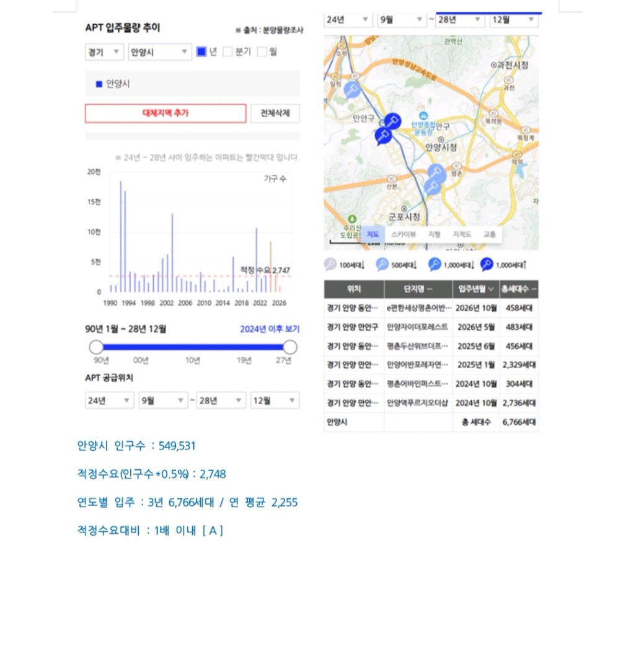
Task: Sort by the 입주년월 column header
Action: [x=476, y=290]
